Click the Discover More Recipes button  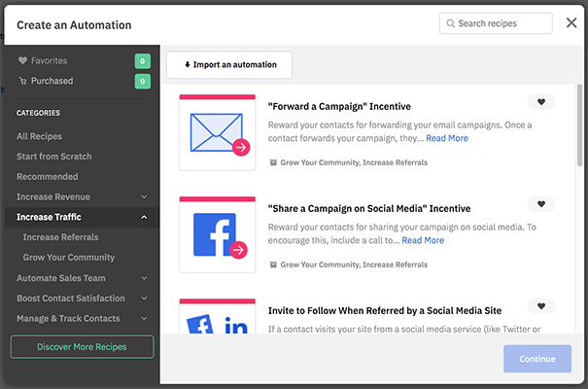82,347
